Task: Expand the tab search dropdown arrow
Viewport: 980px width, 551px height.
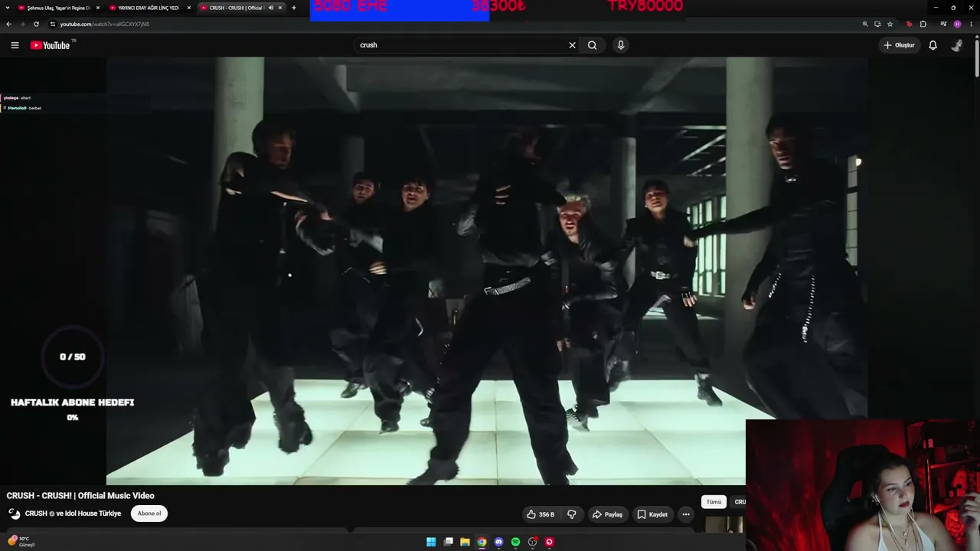Action: [8, 8]
